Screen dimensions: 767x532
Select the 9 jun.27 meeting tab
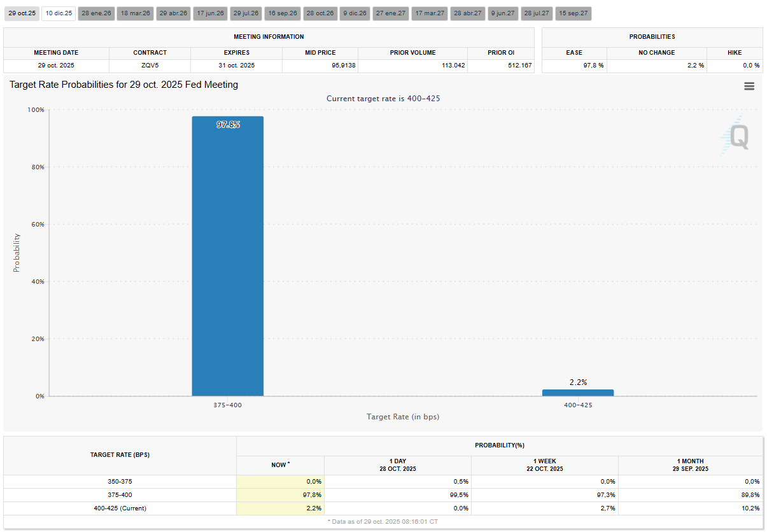(x=503, y=13)
